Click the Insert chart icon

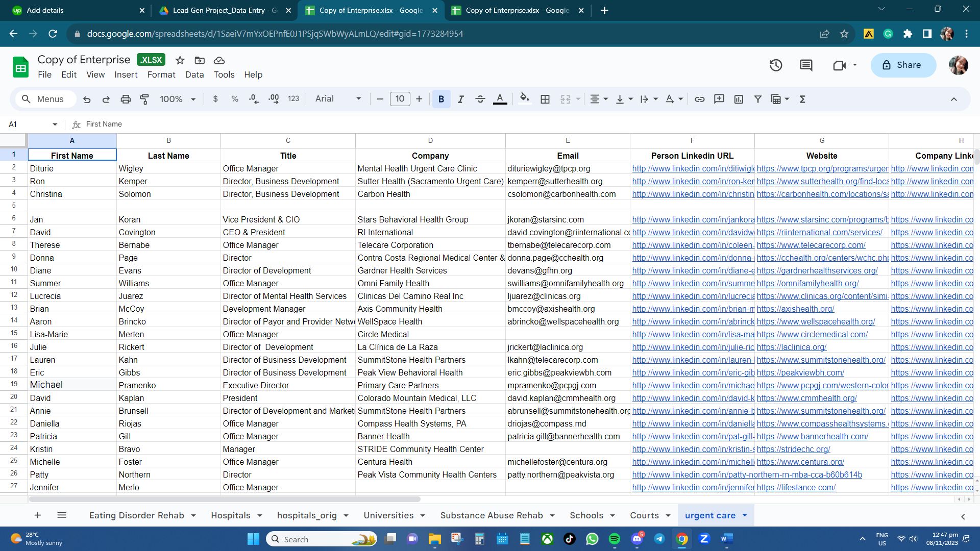pyautogui.click(x=739, y=99)
